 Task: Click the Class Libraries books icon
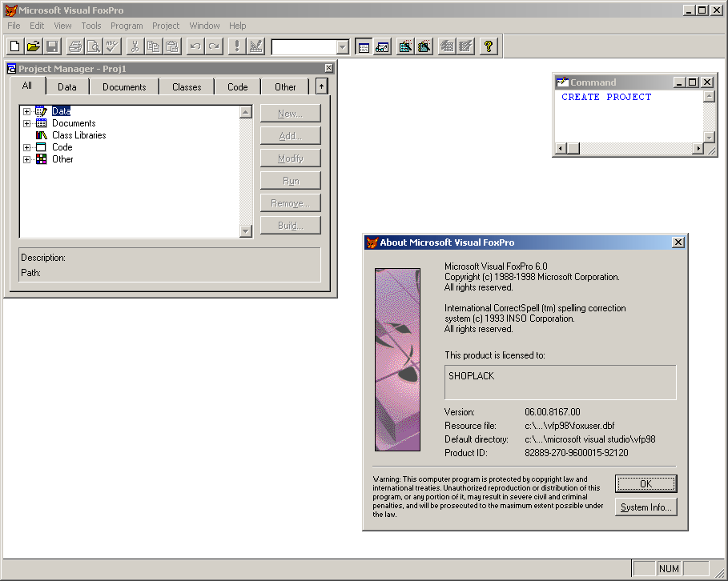click(x=42, y=135)
